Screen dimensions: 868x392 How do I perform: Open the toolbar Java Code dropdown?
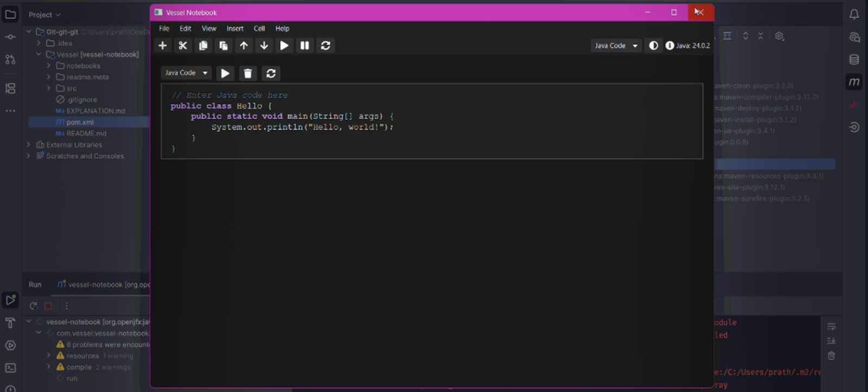click(x=616, y=46)
